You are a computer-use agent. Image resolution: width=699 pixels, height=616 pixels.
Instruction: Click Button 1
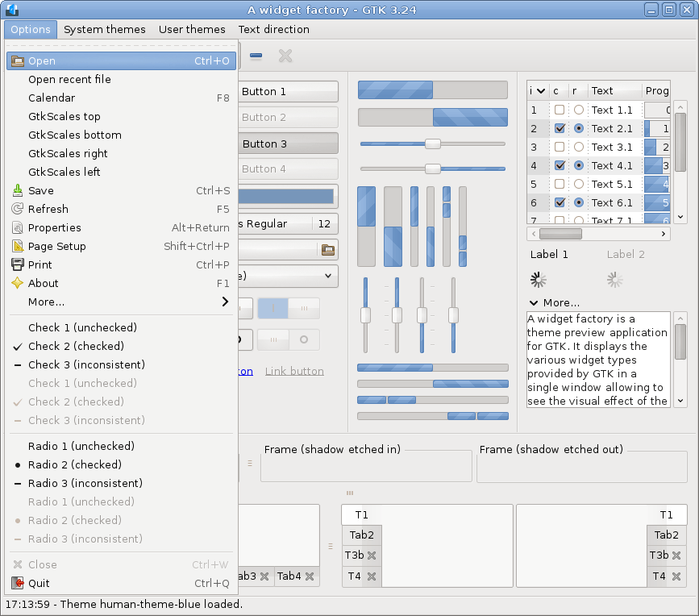coord(288,91)
